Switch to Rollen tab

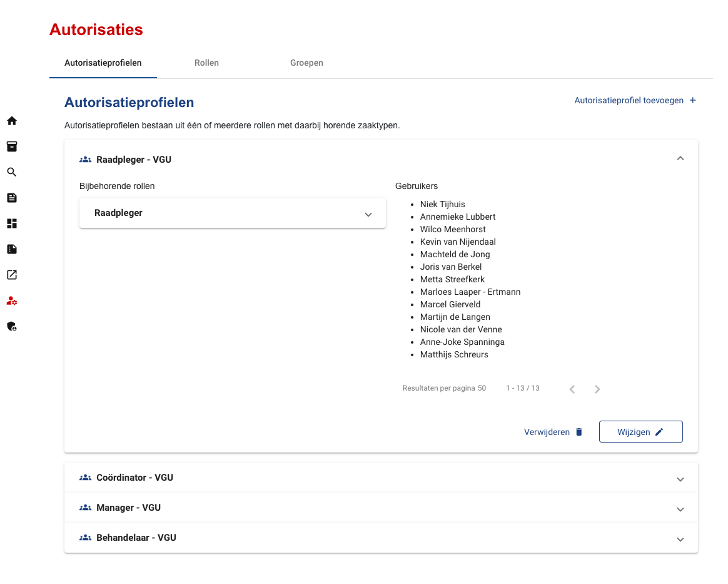point(206,63)
